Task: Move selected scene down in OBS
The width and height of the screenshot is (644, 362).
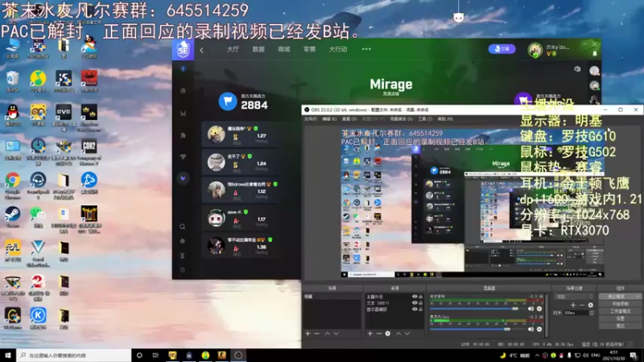Action: (x=336, y=334)
